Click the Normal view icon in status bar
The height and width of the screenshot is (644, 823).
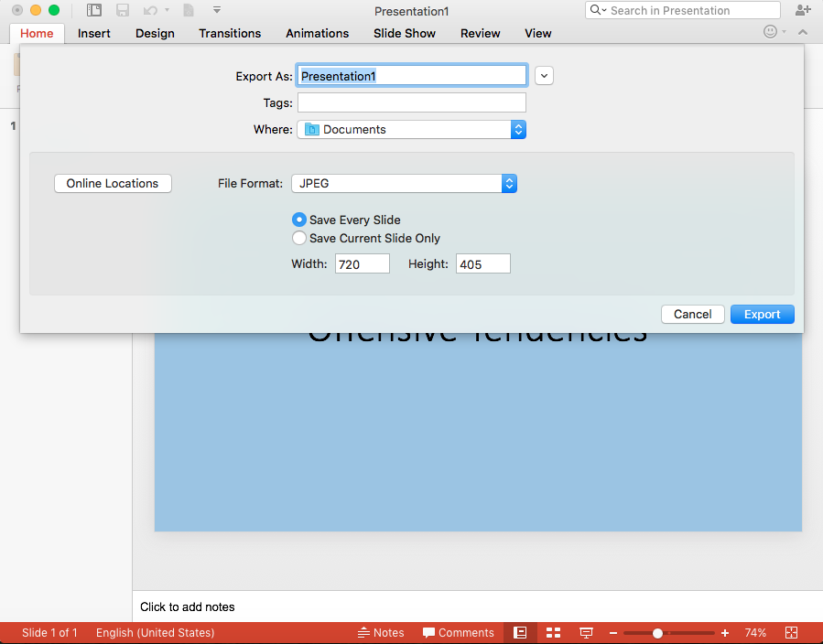point(520,633)
